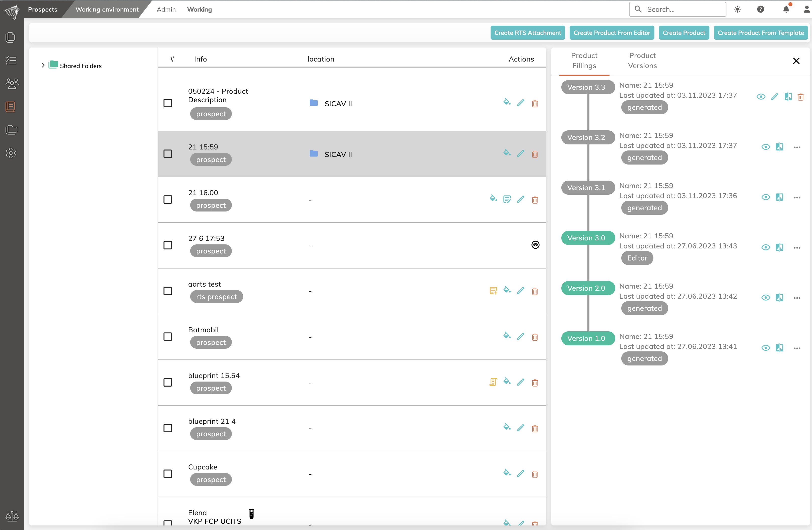Click the delete trash icon for Batmobil
Image resolution: width=812 pixels, height=530 pixels.
535,337
